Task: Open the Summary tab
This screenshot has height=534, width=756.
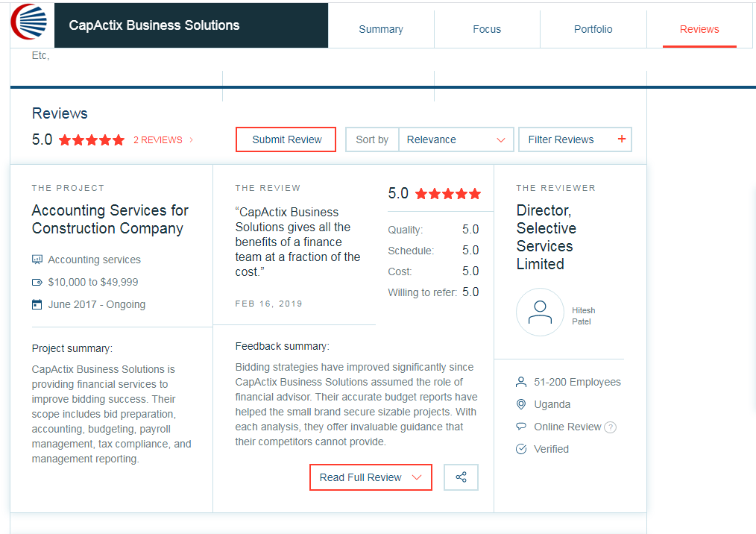Action: [381, 29]
